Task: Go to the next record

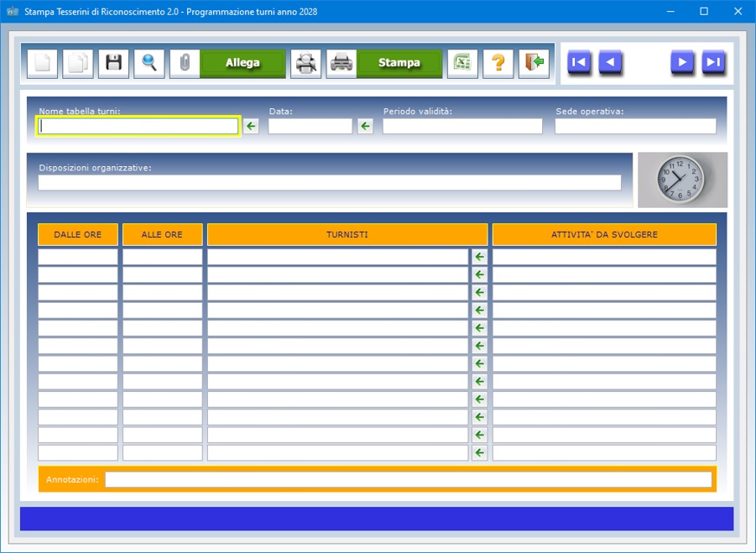Action: [x=682, y=62]
